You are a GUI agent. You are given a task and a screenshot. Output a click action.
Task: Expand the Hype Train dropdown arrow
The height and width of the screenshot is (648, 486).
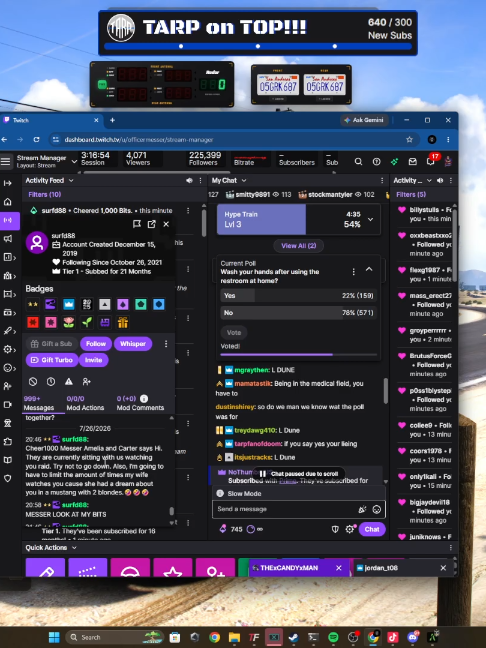[x=371, y=219]
